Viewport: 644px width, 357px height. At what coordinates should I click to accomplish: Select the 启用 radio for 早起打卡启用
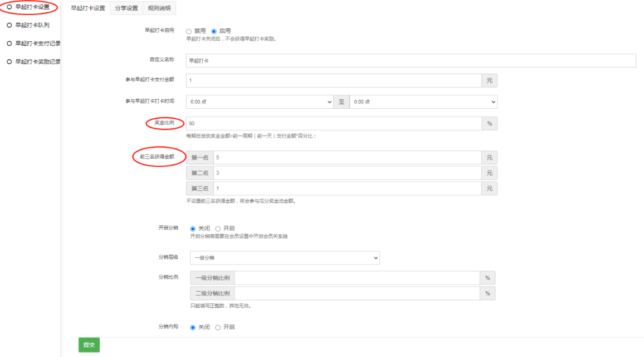tap(213, 31)
